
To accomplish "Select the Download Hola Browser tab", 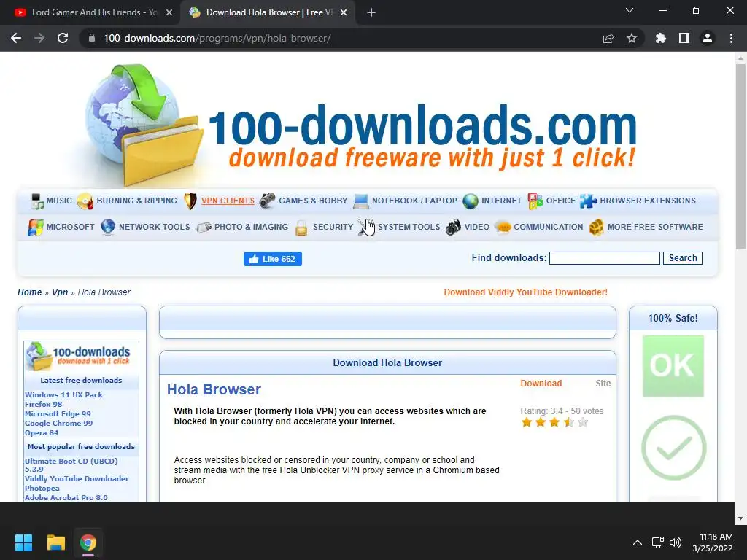I will point(269,12).
